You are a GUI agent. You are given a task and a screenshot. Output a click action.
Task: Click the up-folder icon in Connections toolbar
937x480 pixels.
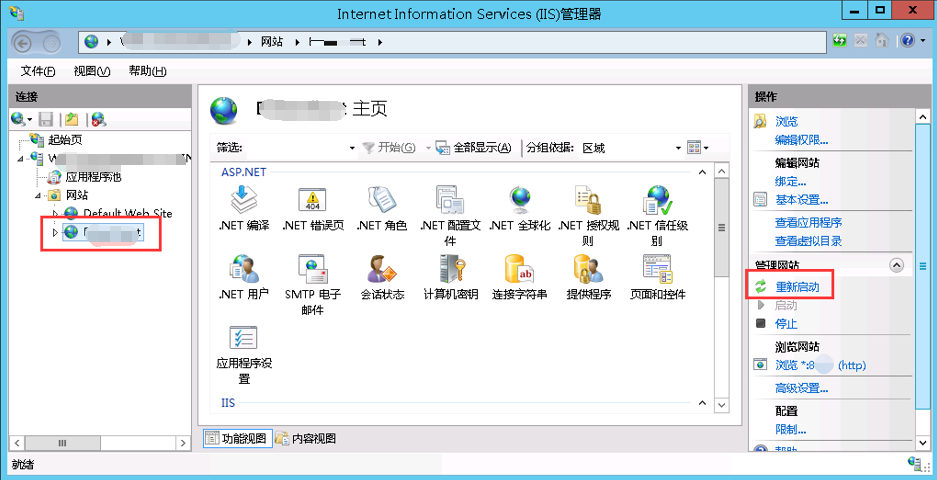[72, 119]
